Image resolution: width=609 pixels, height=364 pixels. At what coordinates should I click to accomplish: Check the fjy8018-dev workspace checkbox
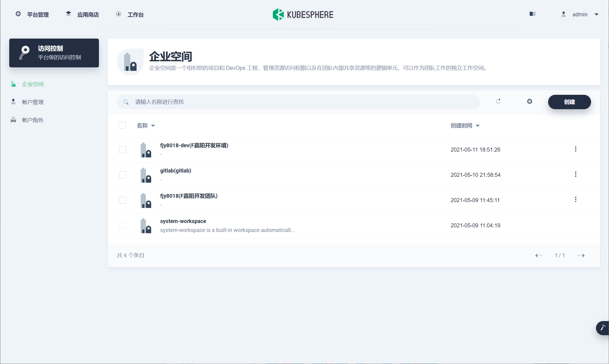[123, 150]
